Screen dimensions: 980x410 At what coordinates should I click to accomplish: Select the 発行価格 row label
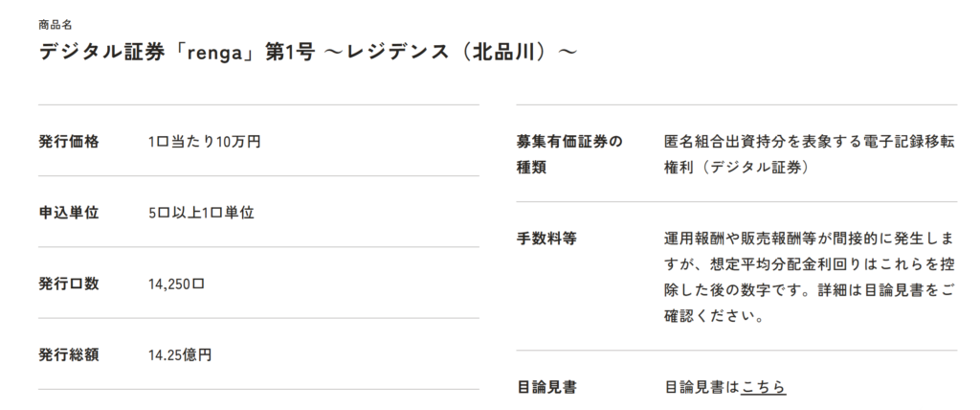[68, 142]
